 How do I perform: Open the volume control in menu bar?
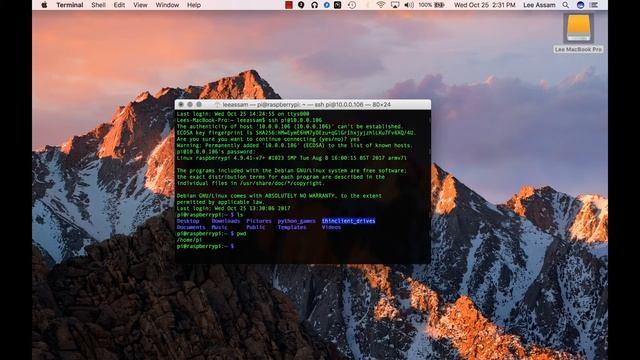pos(409,5)
